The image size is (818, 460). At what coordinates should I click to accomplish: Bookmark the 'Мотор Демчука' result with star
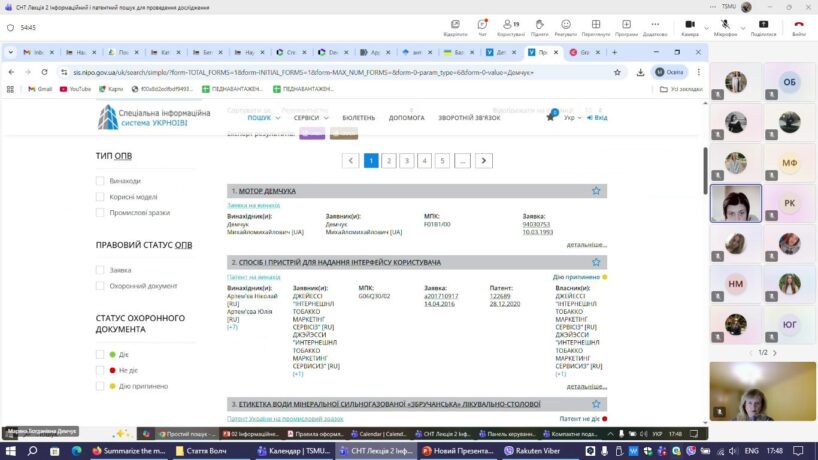pos(596,190)
